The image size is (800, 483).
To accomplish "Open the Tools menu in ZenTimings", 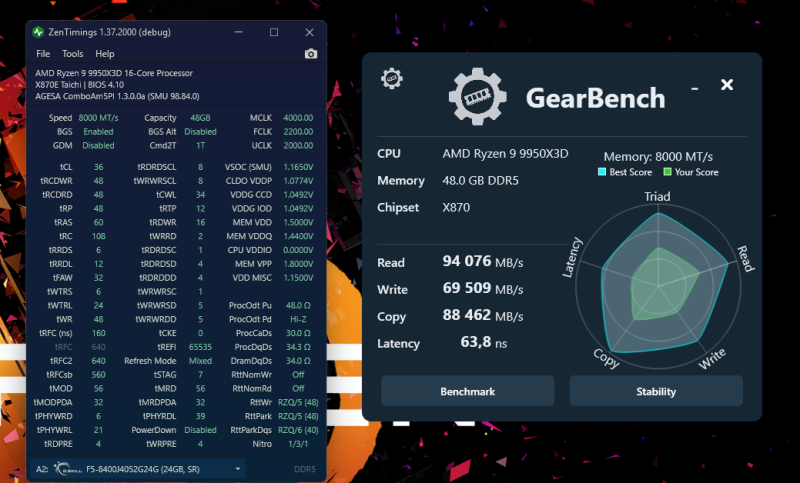I will (72, 54).
